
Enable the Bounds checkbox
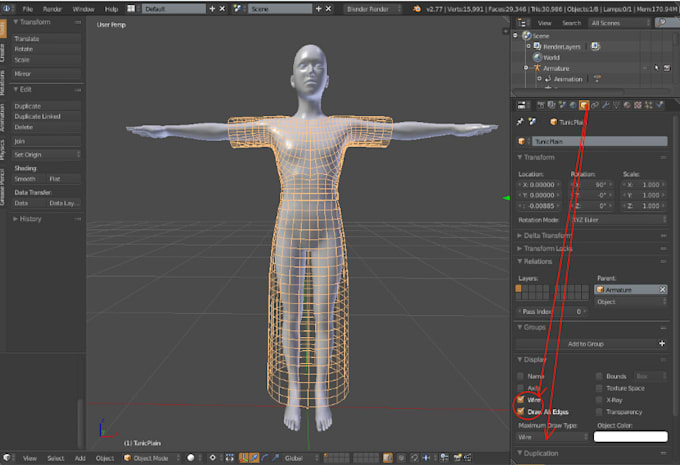coord(599,376)
